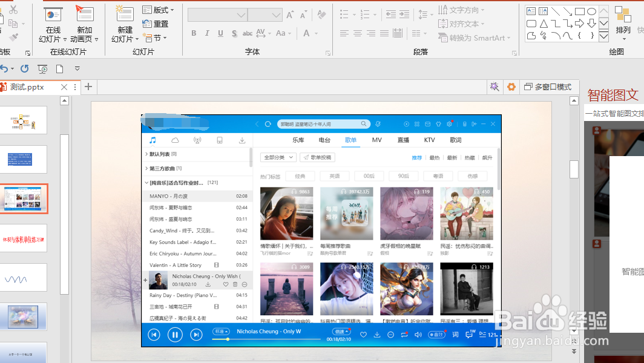Click the decrease font size icon

(x=303, y=15)
